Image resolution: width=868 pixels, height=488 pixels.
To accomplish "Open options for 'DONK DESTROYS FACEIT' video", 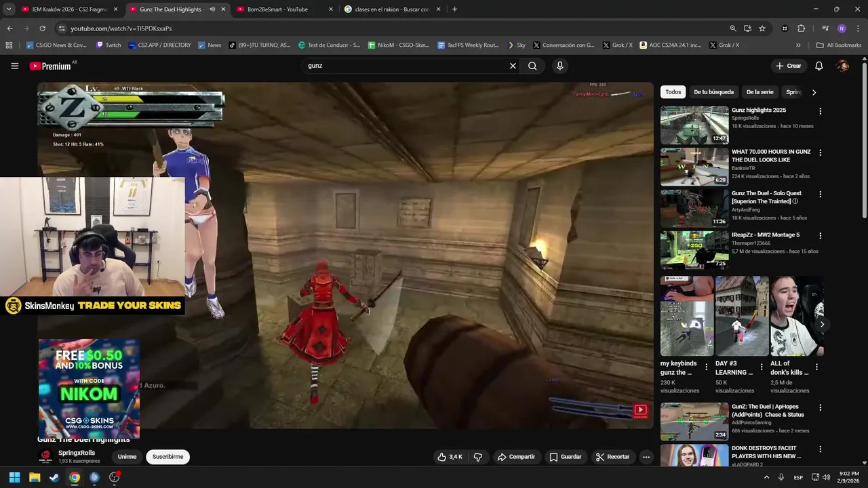I will pyautogui.click(x=820, y=449).
